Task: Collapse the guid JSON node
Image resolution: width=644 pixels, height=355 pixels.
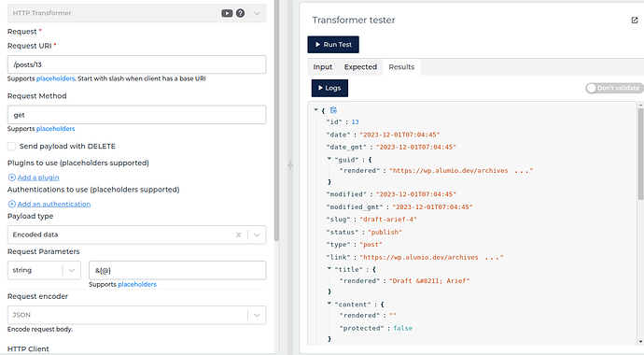Action: [329, 159]
